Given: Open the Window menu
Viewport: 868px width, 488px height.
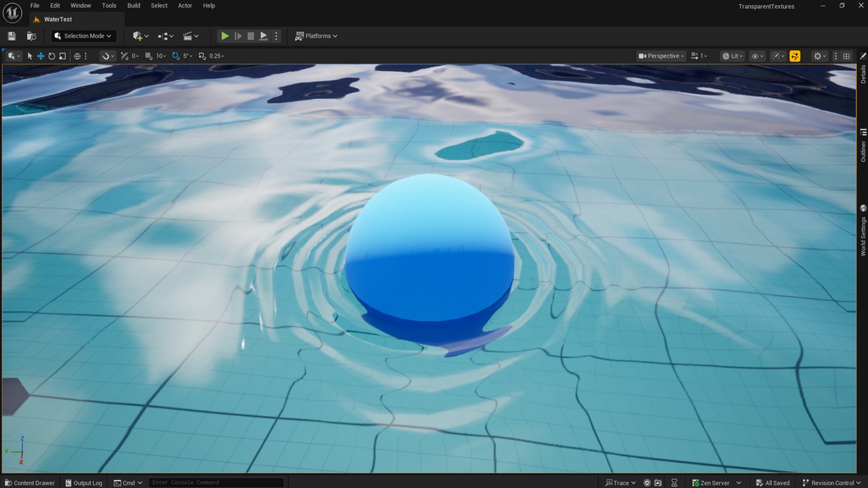Looking at the screenshot, I should click(81, 5).
